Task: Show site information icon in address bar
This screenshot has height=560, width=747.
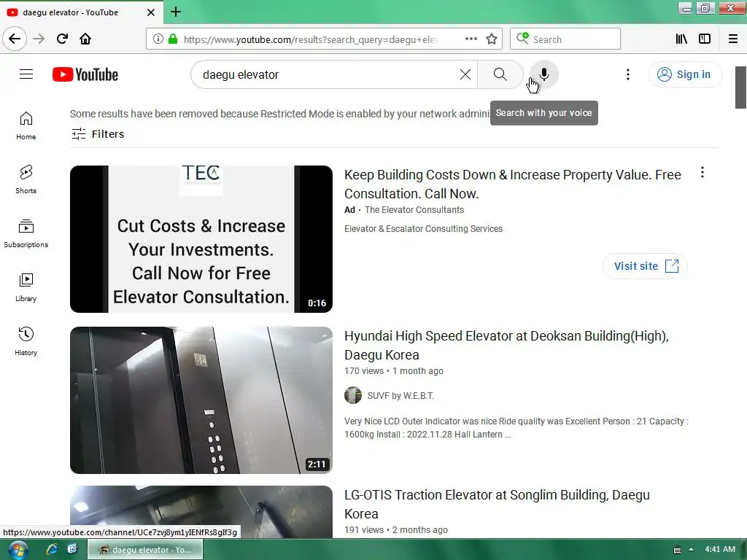Action: click(x=158, y=39)
